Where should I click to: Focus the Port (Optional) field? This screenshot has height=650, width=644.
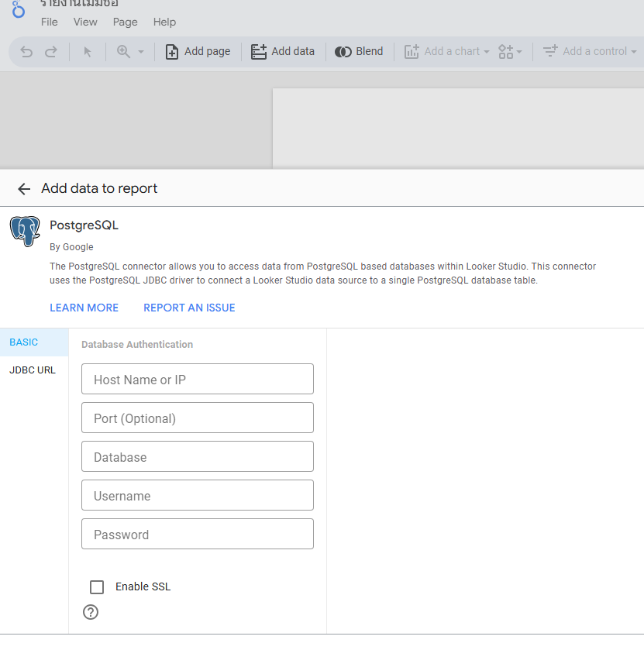(198, 418)
